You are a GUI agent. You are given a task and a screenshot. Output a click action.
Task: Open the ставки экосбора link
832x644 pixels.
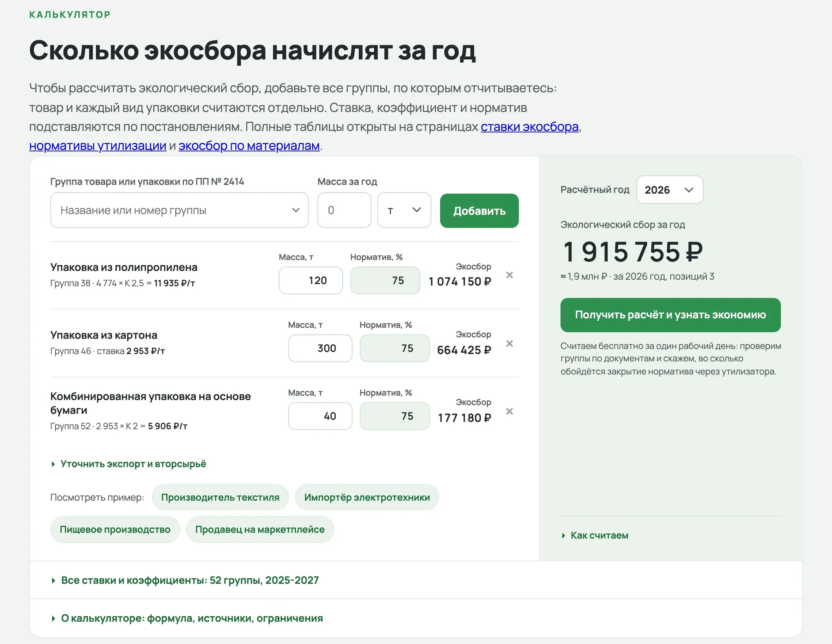click(529, 127)
